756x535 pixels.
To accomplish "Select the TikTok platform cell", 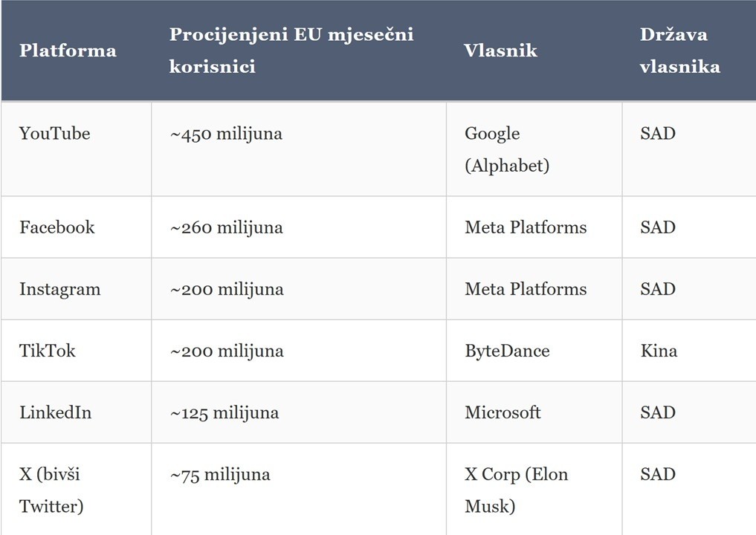I will tap(48, 351).
